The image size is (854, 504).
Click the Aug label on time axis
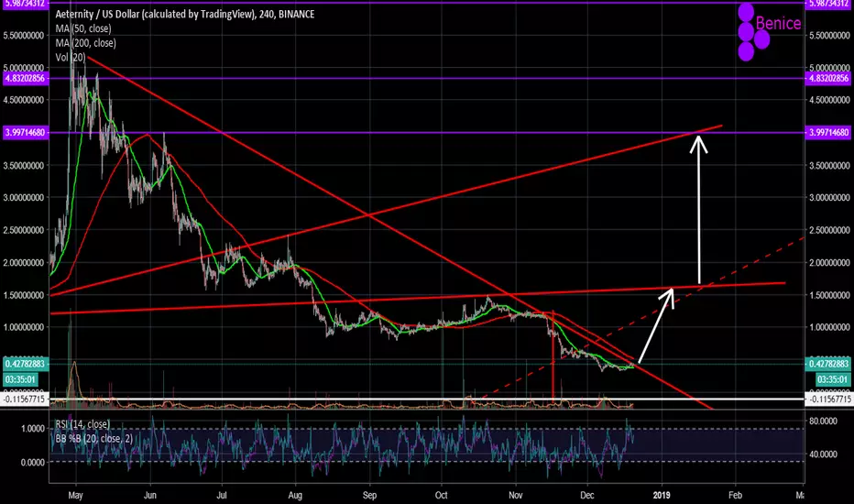pyautogui.click(x=295, y=495)
